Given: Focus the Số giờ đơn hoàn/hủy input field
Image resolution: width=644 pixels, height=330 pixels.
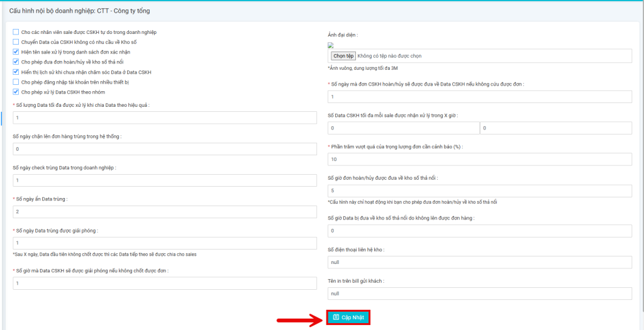Looking at the screenshot, I should click(479, 190).
